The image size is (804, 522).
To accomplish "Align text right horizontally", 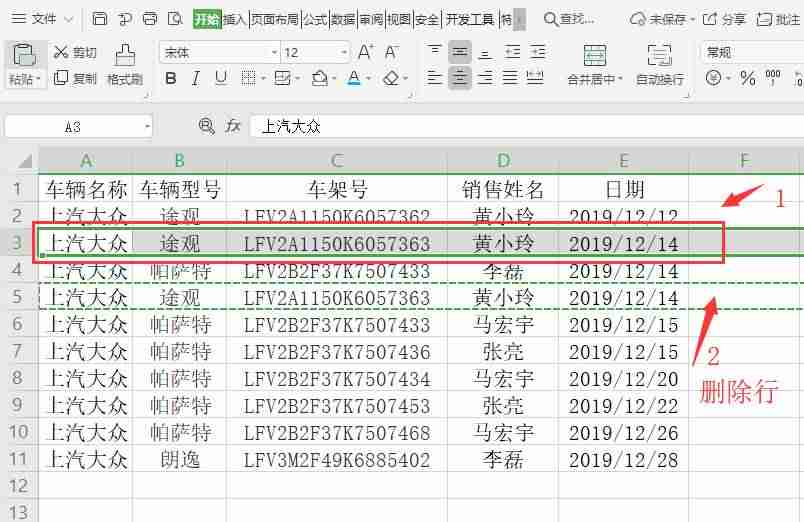I will 485,78.
